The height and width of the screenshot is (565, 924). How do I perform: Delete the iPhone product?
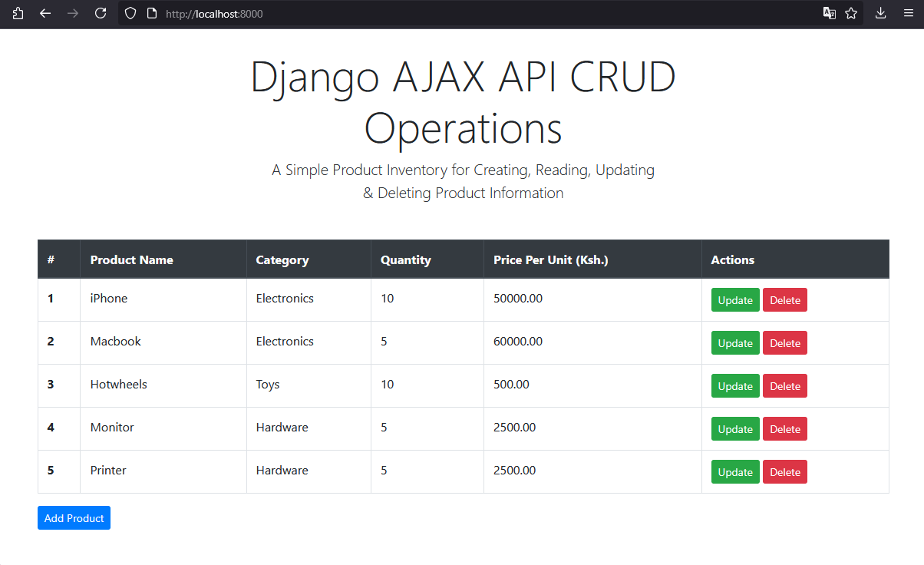click(x=785, y=300)
